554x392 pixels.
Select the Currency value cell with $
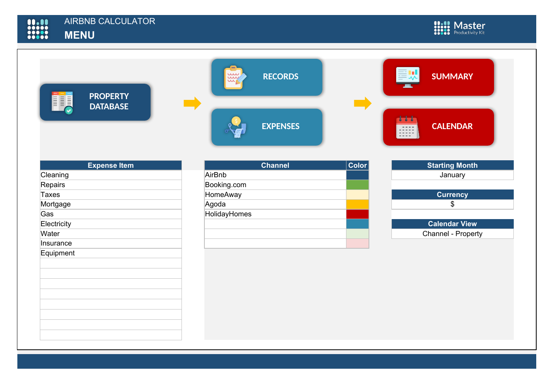(453, 204)
